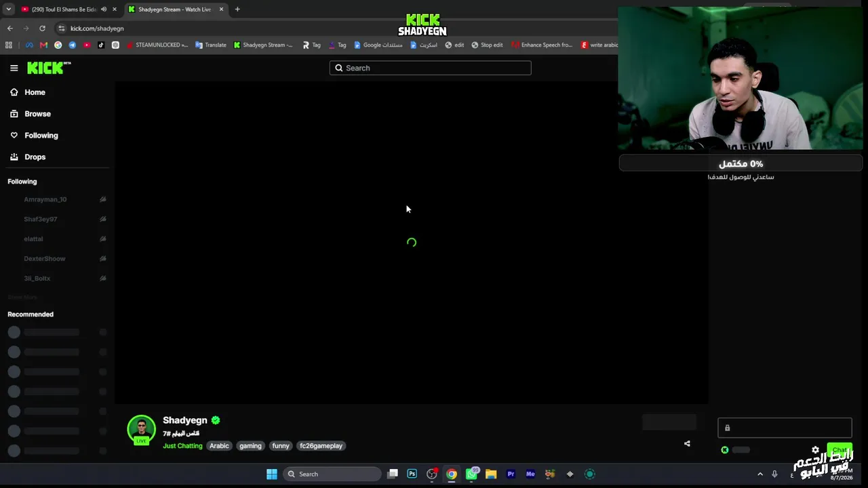Show hidden system tray icons
This screenshot has height=488, width=868.
759,474
